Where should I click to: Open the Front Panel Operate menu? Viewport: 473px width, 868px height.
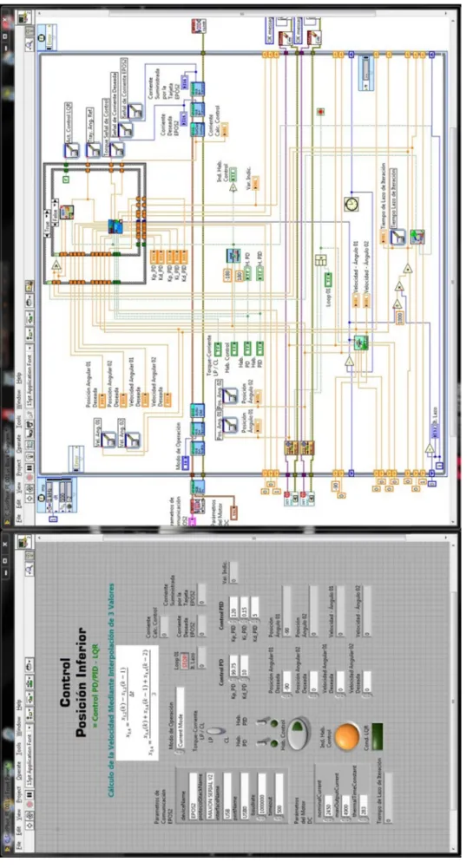[x=19, y=769]
